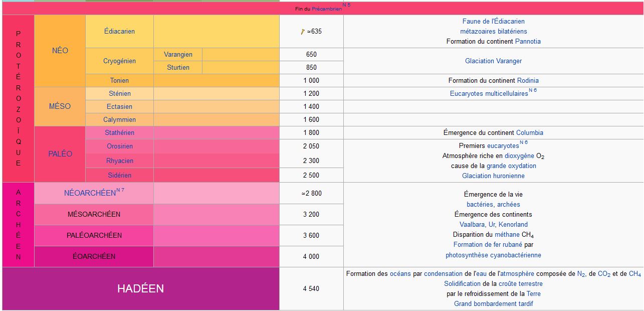Open the Grand bombardement tardif link

(x=494, y=303)
